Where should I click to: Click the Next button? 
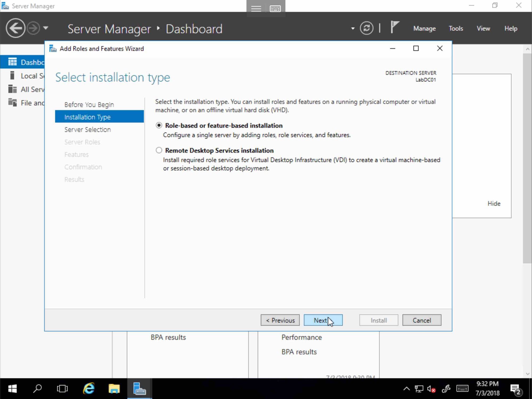[323, 320]
